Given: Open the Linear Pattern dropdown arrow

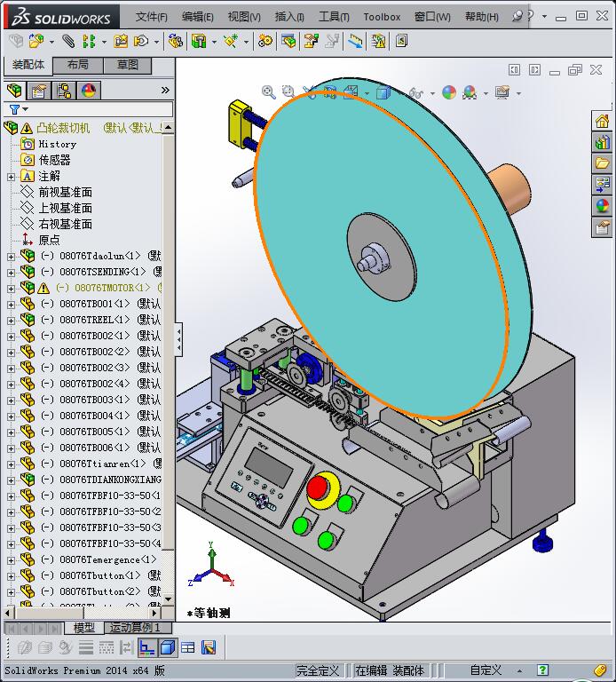Looking at the screenshot, I should click(104, 43).
